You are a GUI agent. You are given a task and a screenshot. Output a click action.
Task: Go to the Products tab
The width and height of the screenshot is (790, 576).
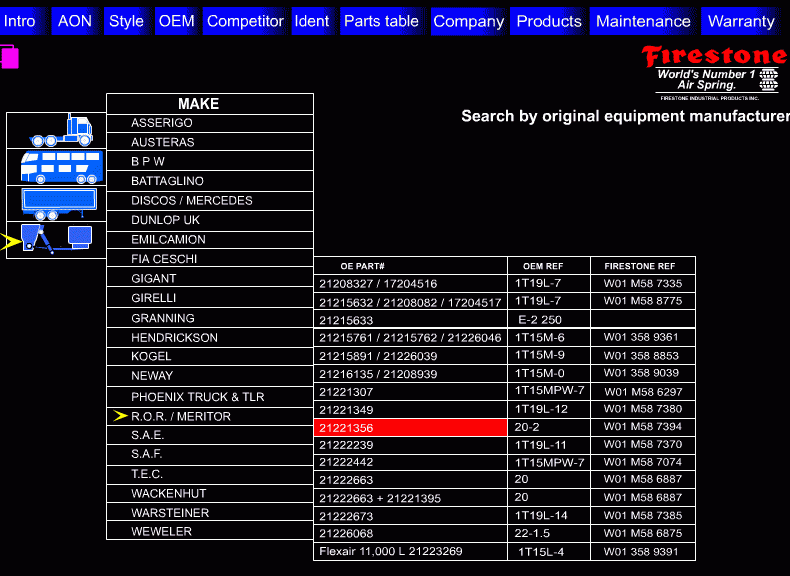coord(549,21)
